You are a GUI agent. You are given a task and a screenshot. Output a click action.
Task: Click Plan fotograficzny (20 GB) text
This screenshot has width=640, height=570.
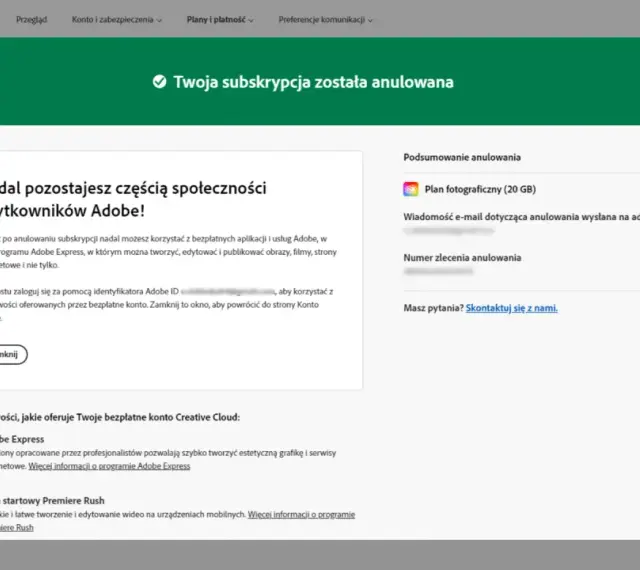(x=480, y=189)
